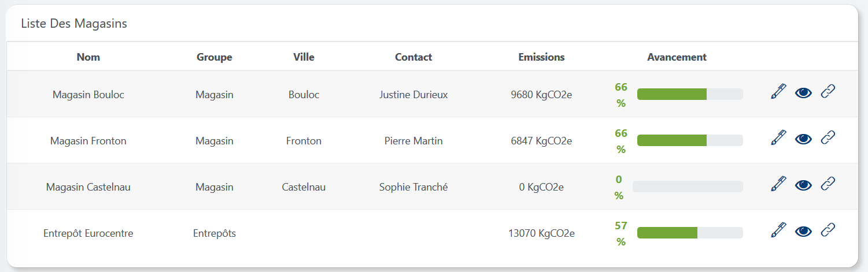Screen dimensions: 868x272
Task: Select the Avancement column header
Action: pyautogui.click(x=677, y=57)
